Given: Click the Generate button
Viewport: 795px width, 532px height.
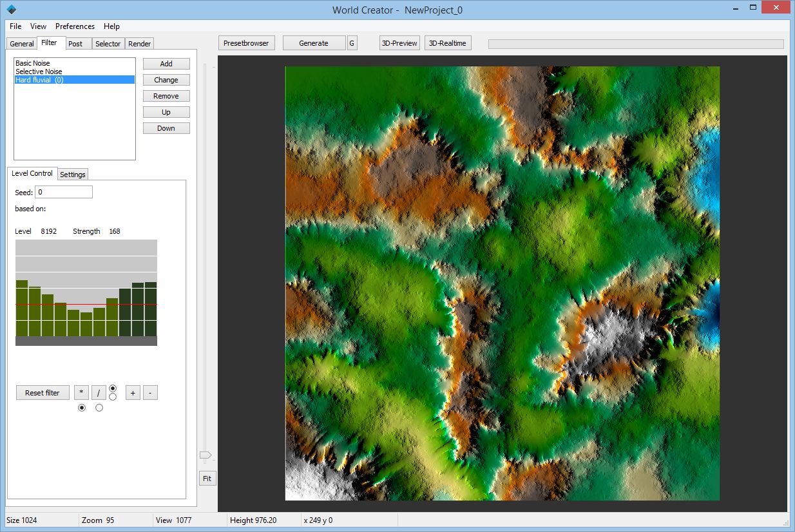Looking at the screenshot, I should [x=313, y=43].
